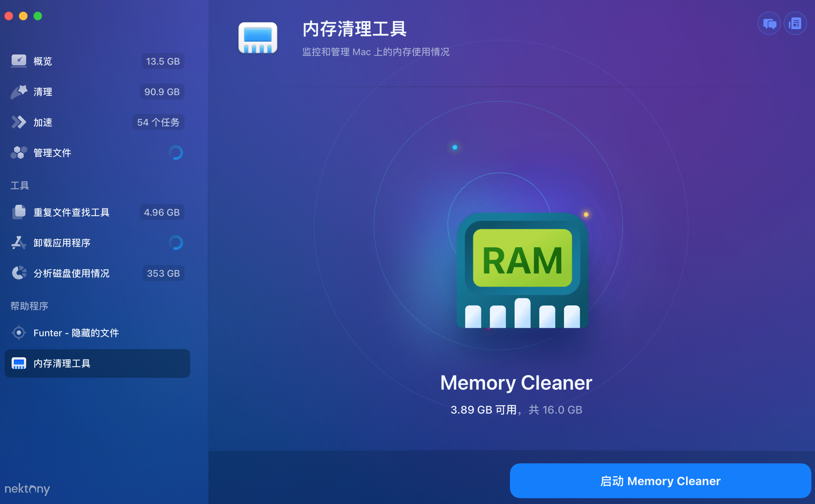815x504 pixels.
Task: Click the 管理文件 hexagons icon
Action: 19,153
